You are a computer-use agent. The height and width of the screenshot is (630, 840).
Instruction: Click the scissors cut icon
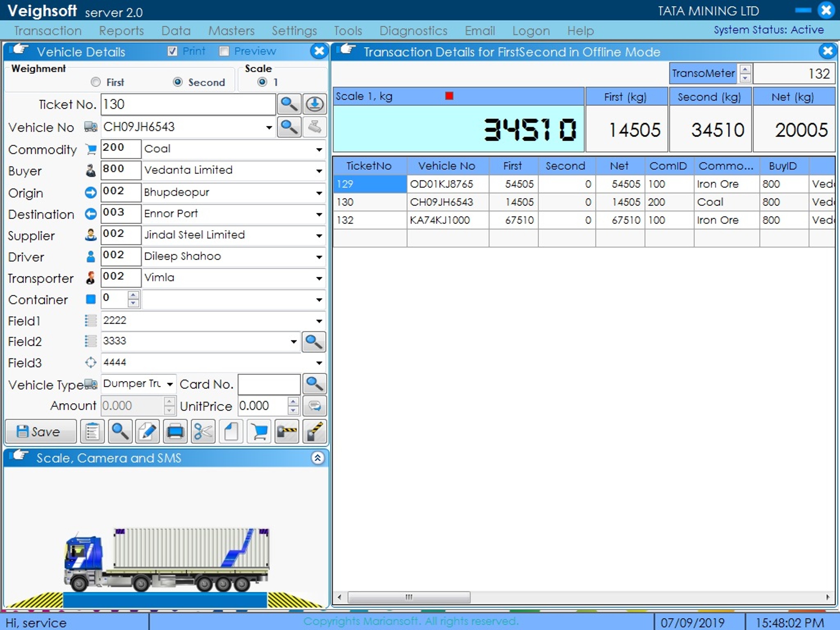pyautogui.click(x=203, y=431)
